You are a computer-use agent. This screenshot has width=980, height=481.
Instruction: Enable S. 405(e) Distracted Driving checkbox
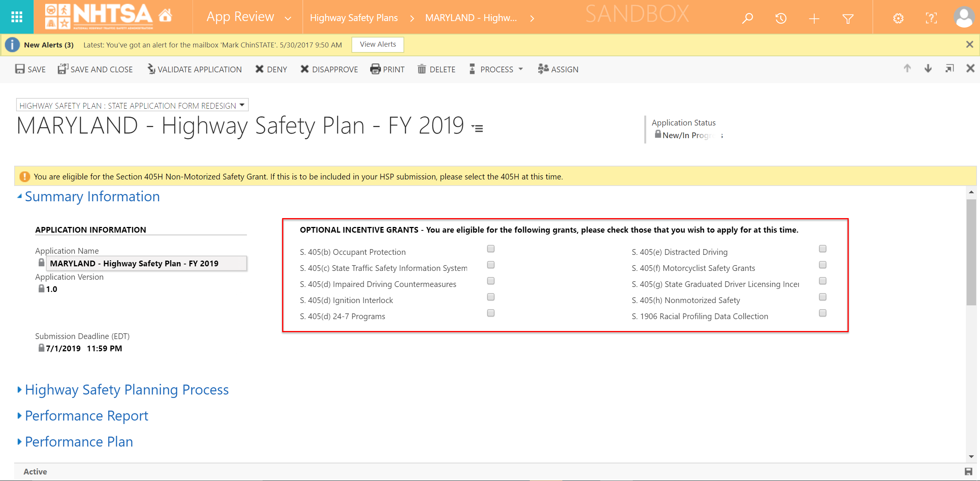(x=822, y=249)
